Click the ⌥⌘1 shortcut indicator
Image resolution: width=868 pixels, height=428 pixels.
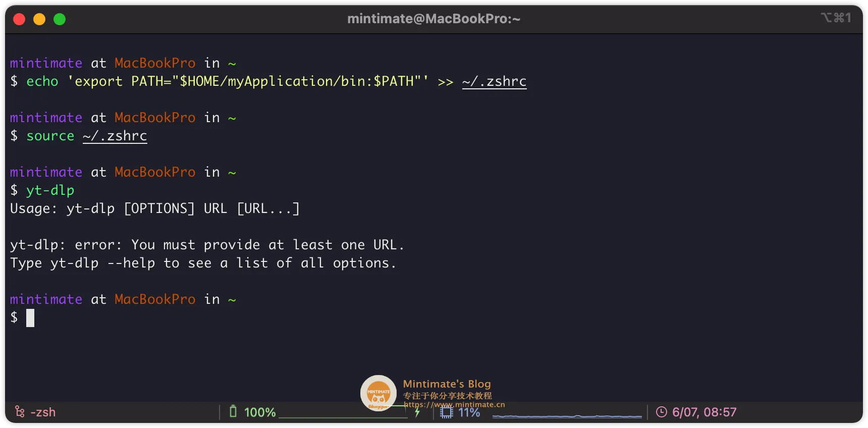click(x=836, y=18)
